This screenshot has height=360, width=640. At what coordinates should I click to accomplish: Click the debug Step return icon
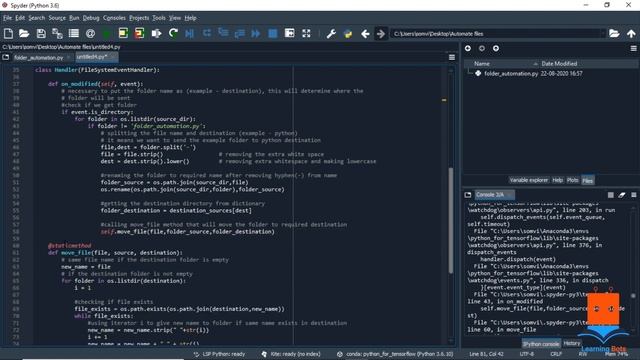coord(239,33)
